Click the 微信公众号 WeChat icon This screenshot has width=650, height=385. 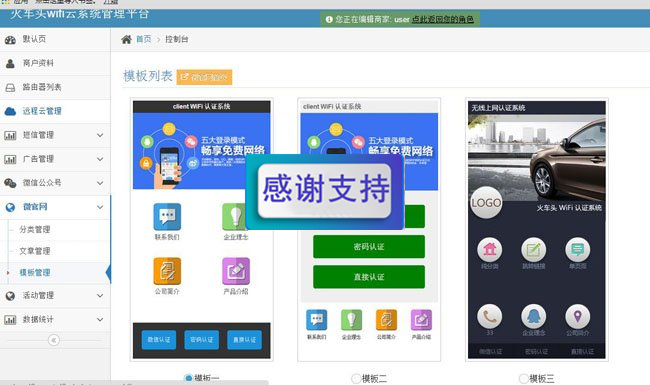tap(10, 183)
